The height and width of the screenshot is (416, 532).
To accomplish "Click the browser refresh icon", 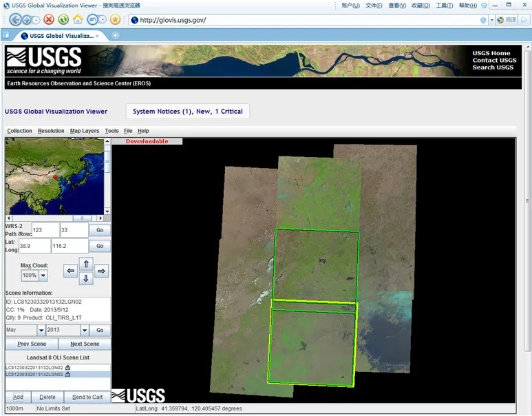I will click(63, 19).
